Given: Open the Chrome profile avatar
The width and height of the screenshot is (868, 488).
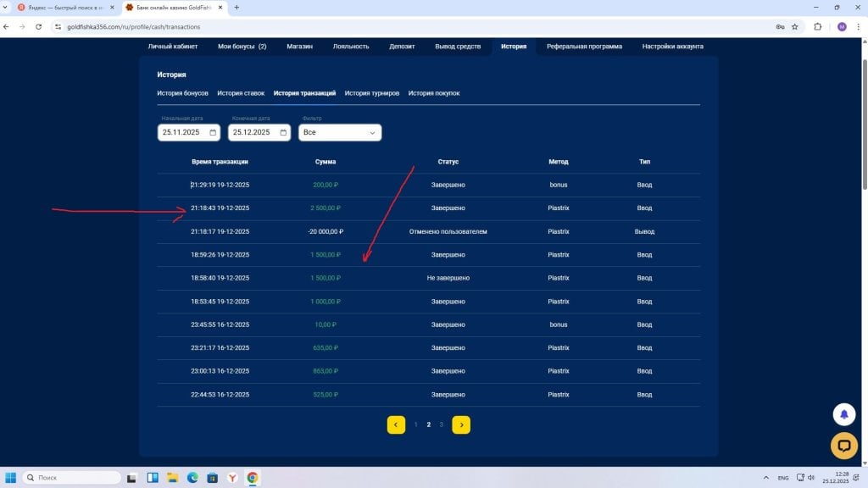Looking at the screenshot, I should coord(842,26).
